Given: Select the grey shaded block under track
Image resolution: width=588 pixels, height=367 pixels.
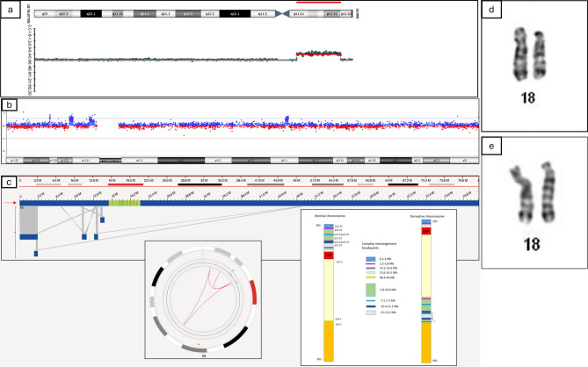Looking at the screenshot, I should 27,219.
